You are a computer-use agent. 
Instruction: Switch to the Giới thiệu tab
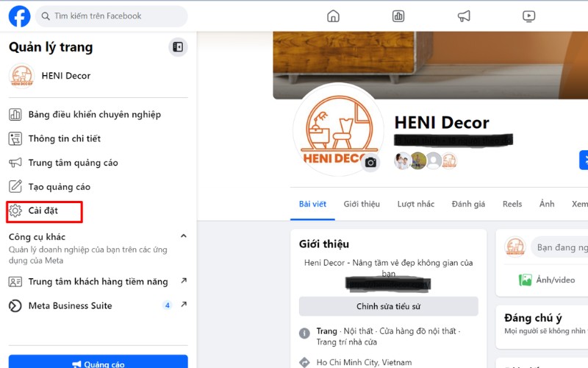click(362, 205)
